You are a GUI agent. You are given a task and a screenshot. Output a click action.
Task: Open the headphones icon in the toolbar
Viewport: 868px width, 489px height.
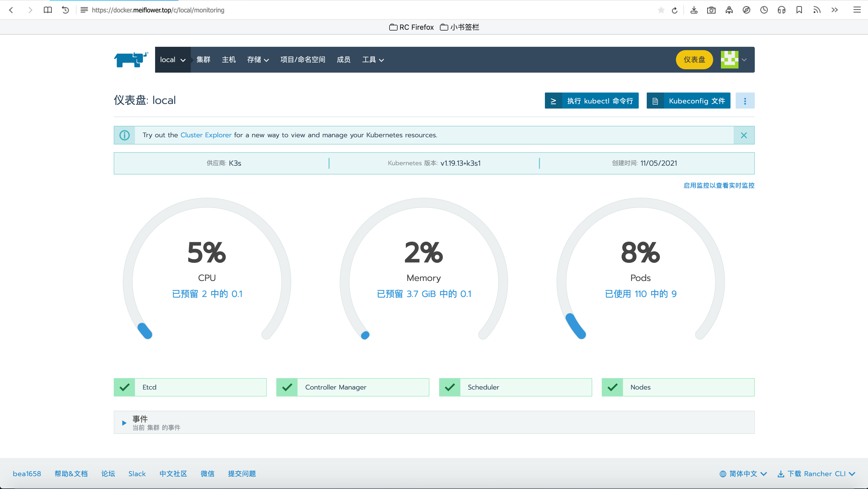click(781, 10)
